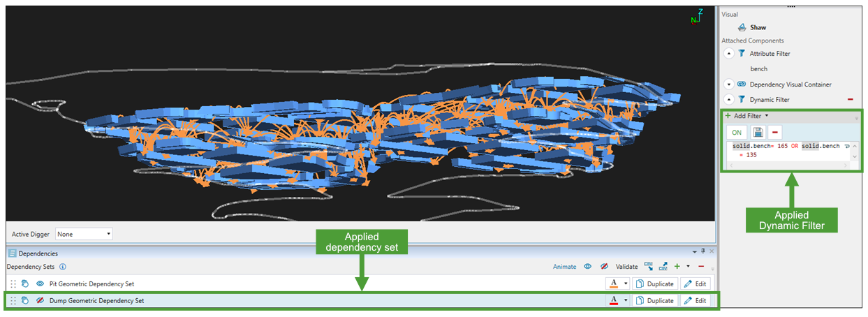Toggle word wrap icon in the filter expression box
The image size is (868, 317).
click(846, 147)
